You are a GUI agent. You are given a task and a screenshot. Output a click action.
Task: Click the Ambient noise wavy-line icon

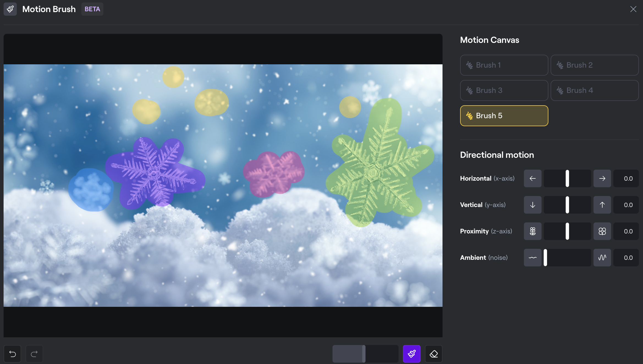tap(533, 257)
